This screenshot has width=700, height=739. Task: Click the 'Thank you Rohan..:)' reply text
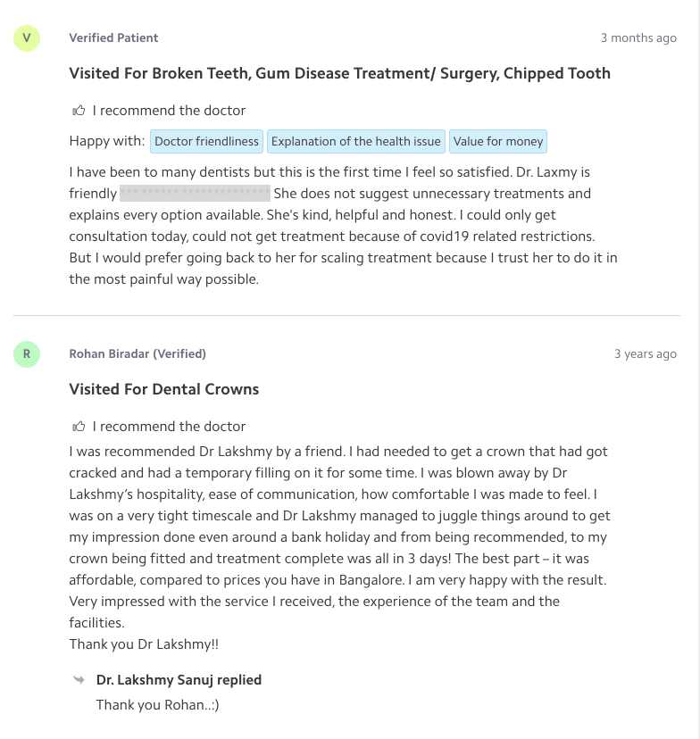(157, 705)
